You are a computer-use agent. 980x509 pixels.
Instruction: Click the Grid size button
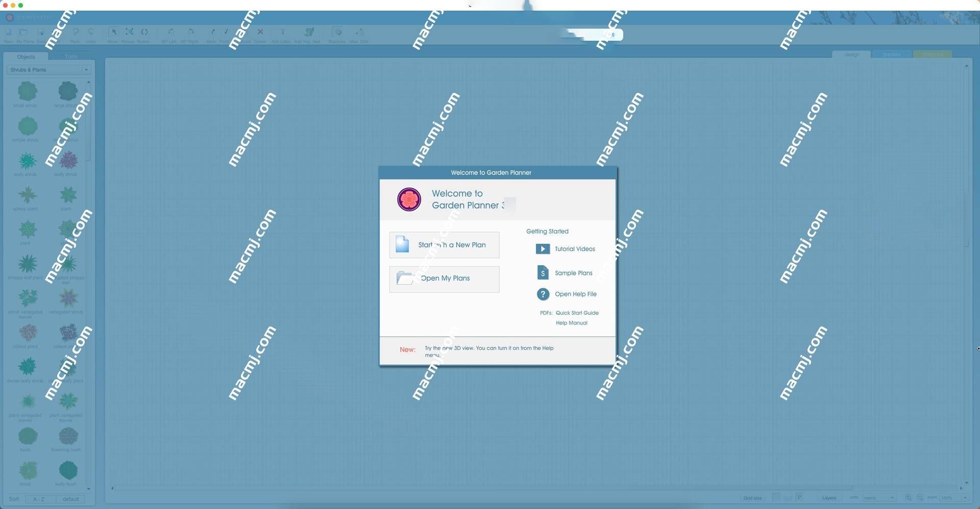752,498
